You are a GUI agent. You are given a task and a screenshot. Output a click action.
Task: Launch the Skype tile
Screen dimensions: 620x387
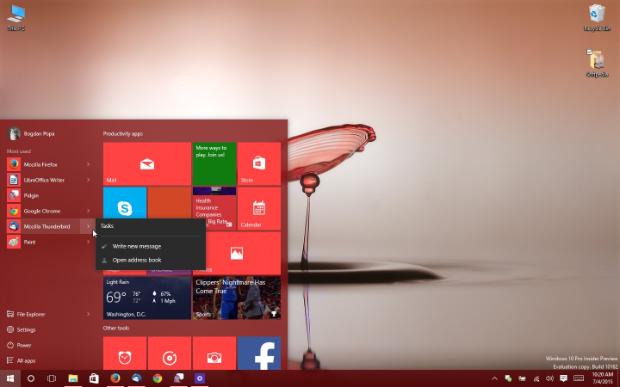point(125,203)
